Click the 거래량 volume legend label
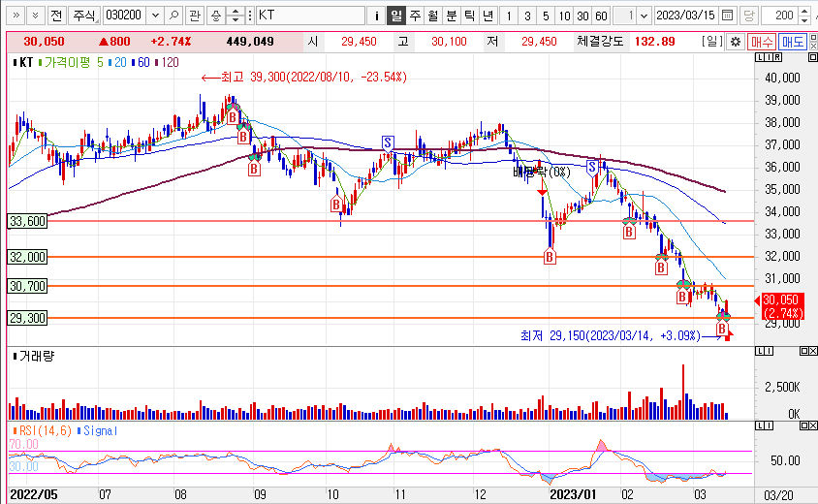The height and width of the screenshot is (504, 818). [33, 357]
